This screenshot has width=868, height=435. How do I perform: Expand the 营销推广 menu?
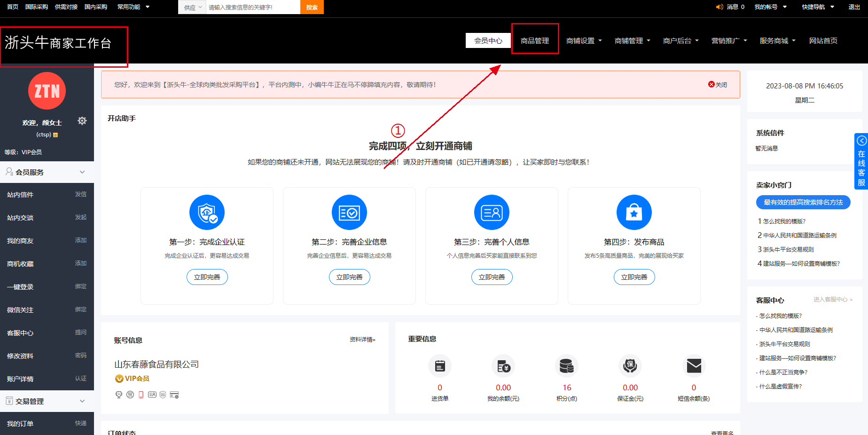pos(729,41)
